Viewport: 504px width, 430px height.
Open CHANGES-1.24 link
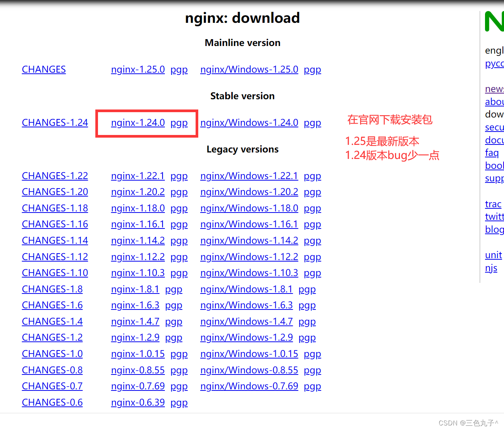55,123
